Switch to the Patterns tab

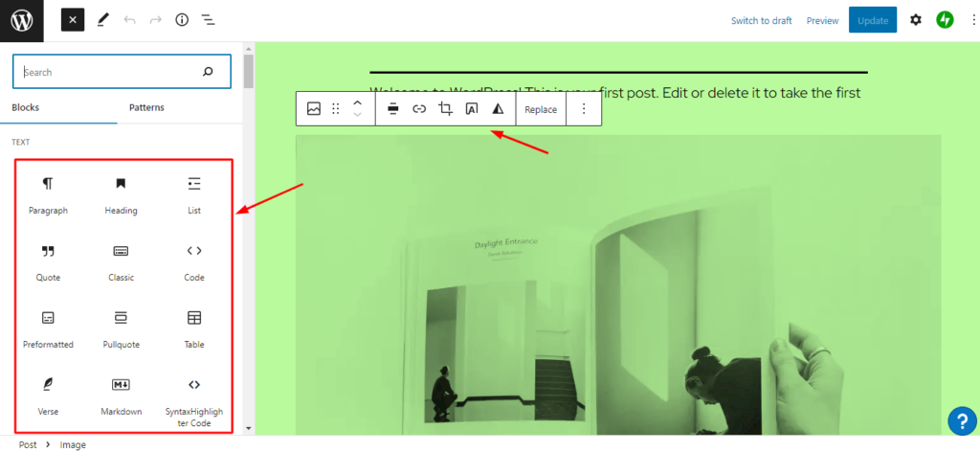click(146, 107)
